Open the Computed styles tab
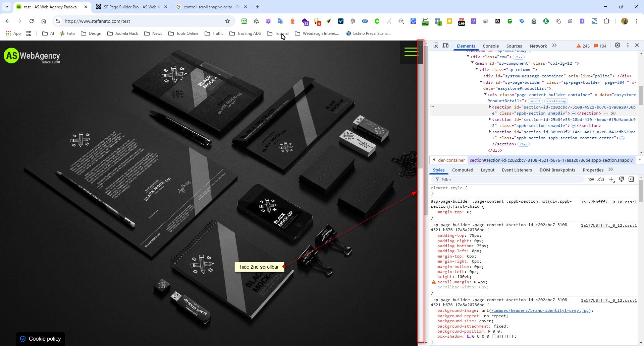 click(x=463, y=170)
